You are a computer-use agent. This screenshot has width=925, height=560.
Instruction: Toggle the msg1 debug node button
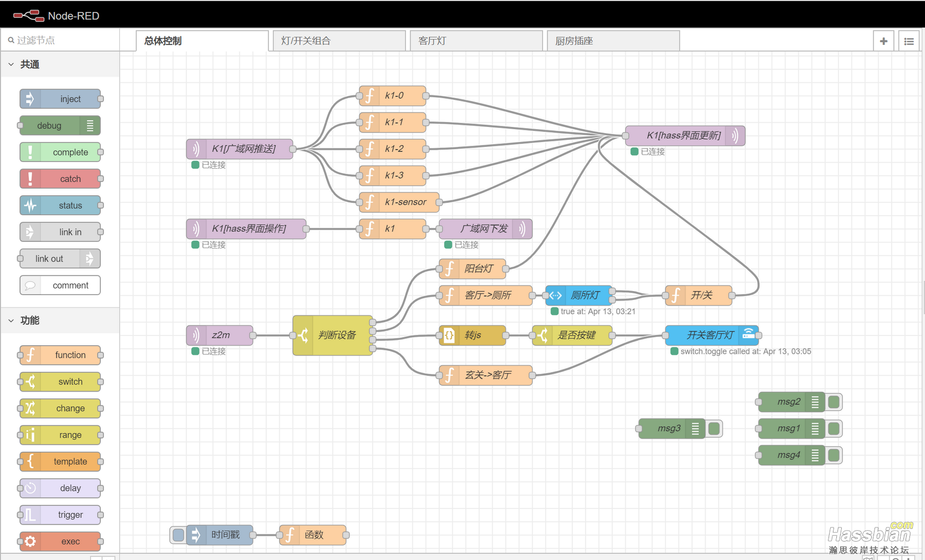(x=833, y=428)
